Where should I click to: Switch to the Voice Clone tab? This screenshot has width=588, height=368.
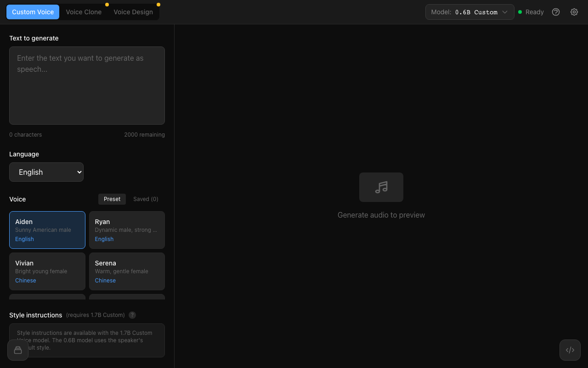[84, 12]
